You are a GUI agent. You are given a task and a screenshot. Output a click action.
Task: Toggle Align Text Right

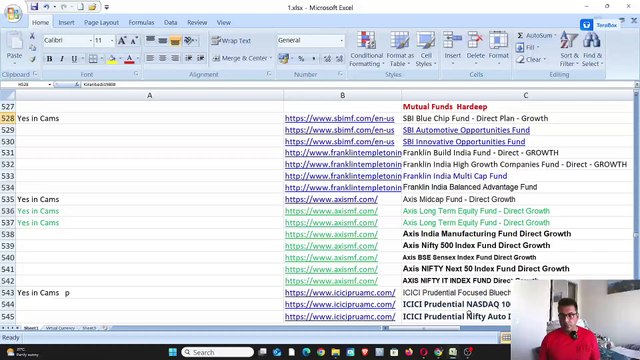point(175,58)
